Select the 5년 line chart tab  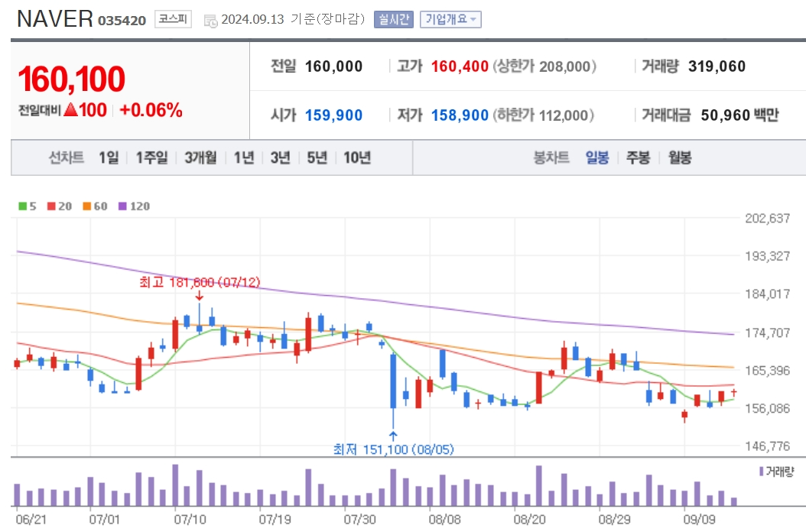pos(317,157)
